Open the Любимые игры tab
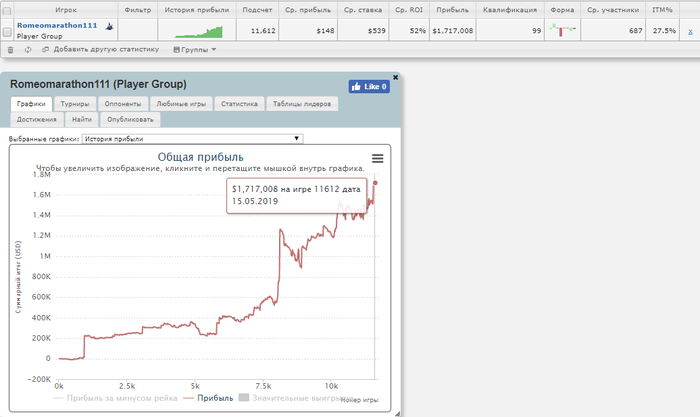This screenshot has height=417, width=700. point(181,104)
